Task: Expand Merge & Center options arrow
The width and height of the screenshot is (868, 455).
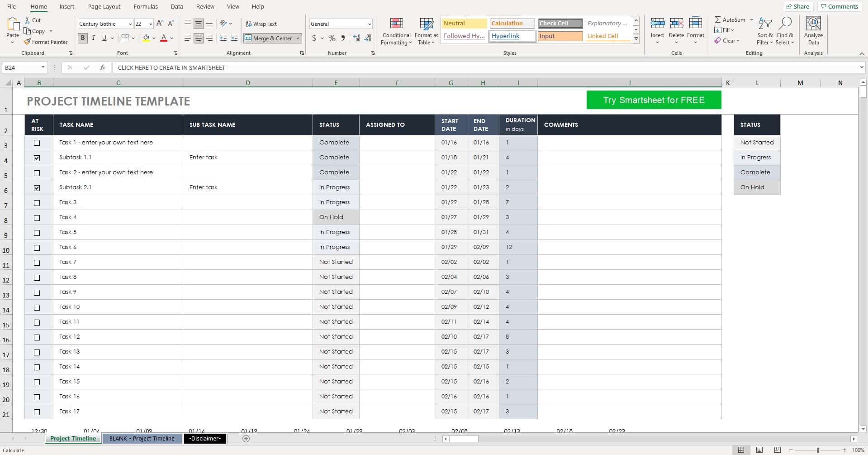Action: [x=298, y=38]
